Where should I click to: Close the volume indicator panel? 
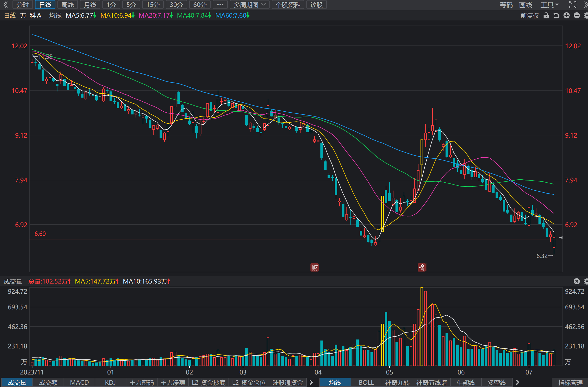577,281
